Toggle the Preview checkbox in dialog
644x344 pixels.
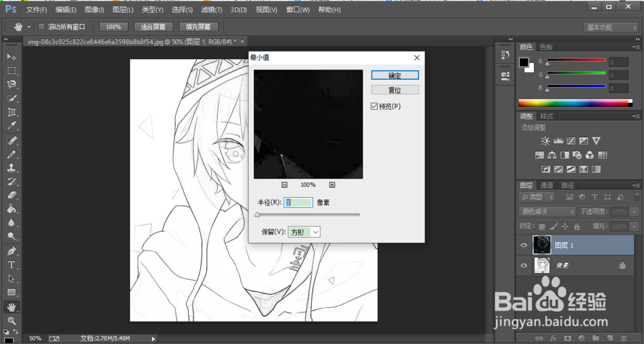click(374, 106)
